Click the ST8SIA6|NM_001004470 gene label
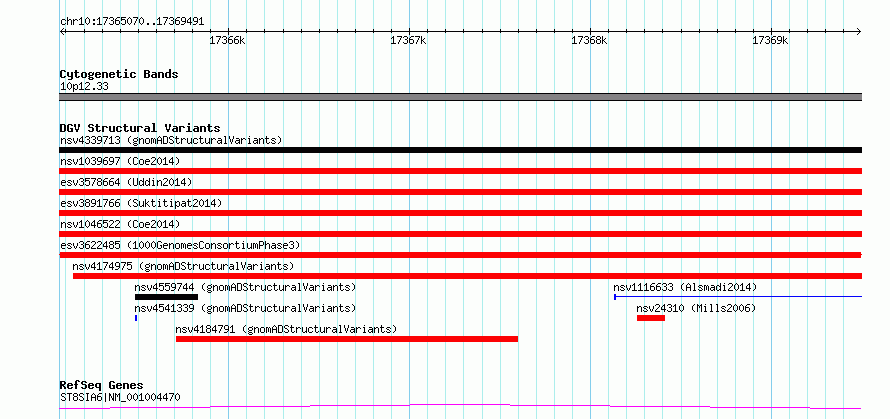The width and height of the screenshot is (890, 419). 120,397
